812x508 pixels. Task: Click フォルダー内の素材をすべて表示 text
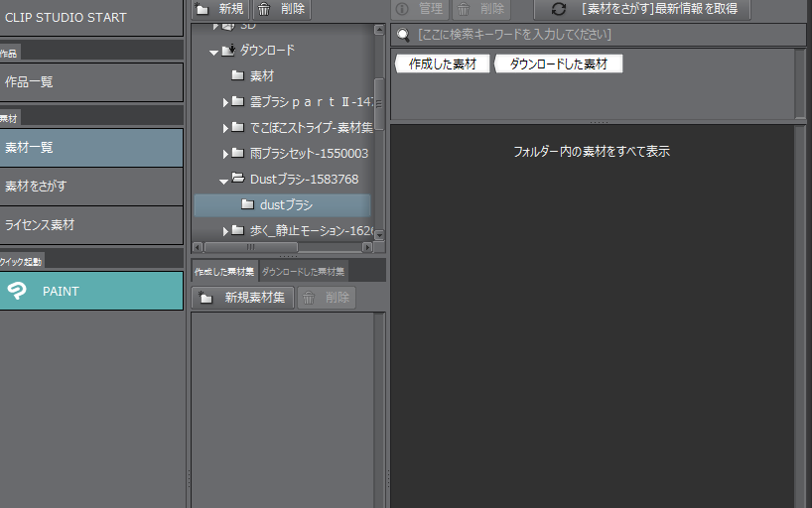[592, 151]
